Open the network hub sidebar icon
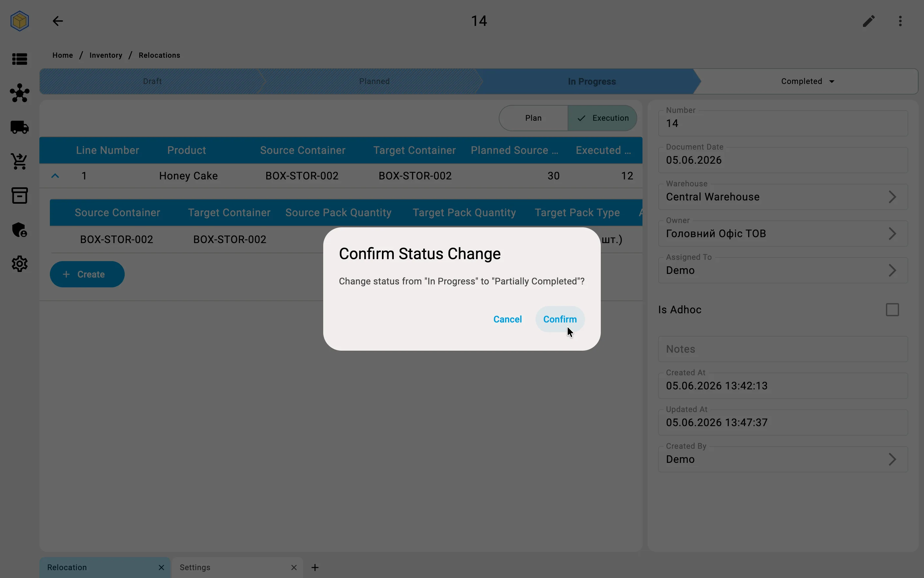Screen dimensions: 924x578 coord(19,93)
